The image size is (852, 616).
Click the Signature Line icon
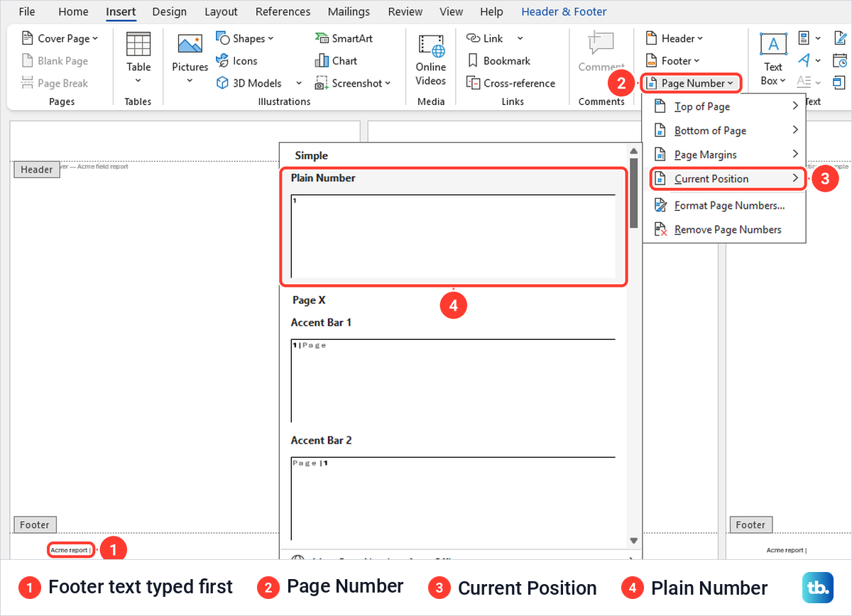839,38
